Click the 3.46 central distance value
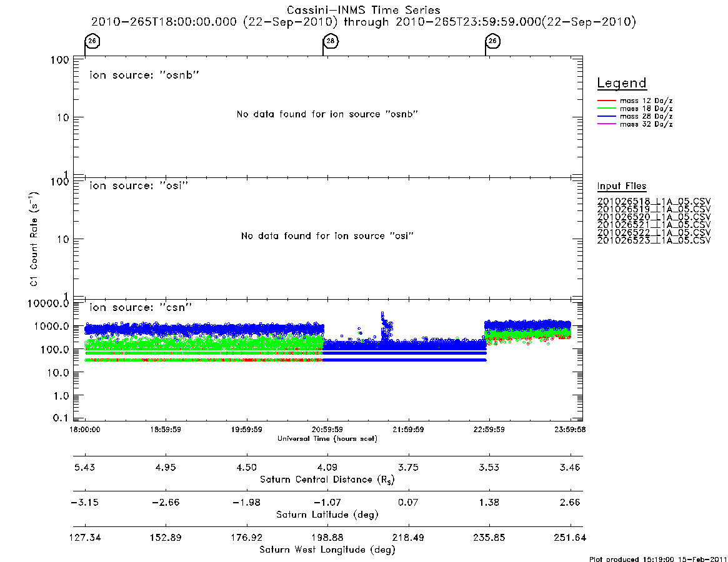Screen dimensions: 728x562 (x=570, y=467)
